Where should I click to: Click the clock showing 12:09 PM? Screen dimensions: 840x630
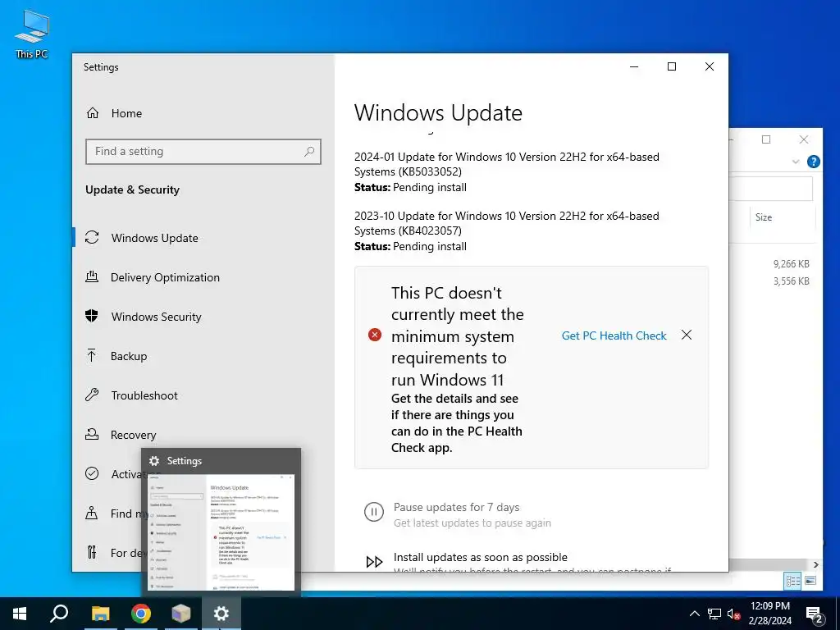(769, 606)
